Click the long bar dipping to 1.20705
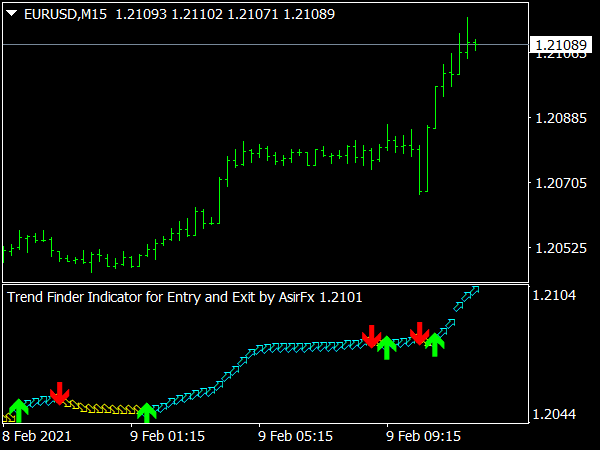 420,170
